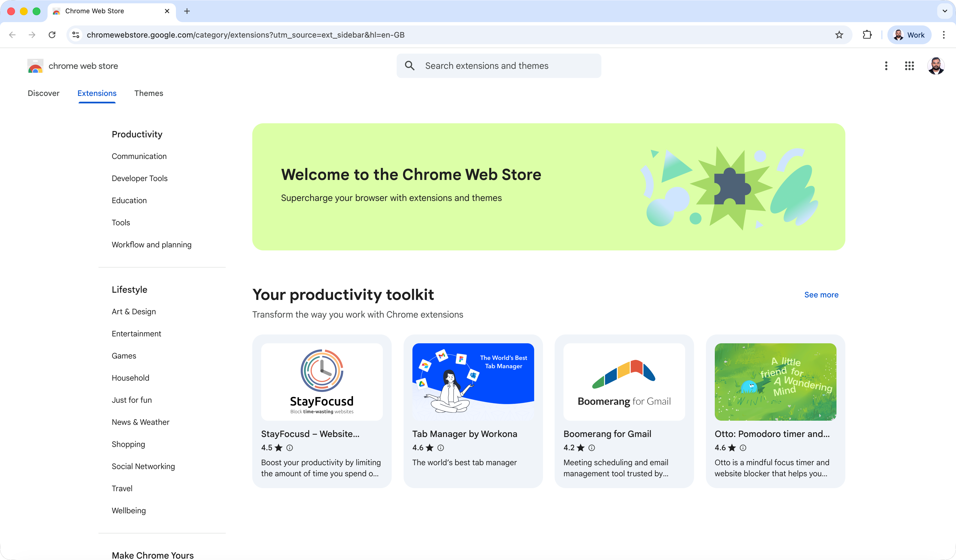Switch to the Discover tab

[44, 93]
